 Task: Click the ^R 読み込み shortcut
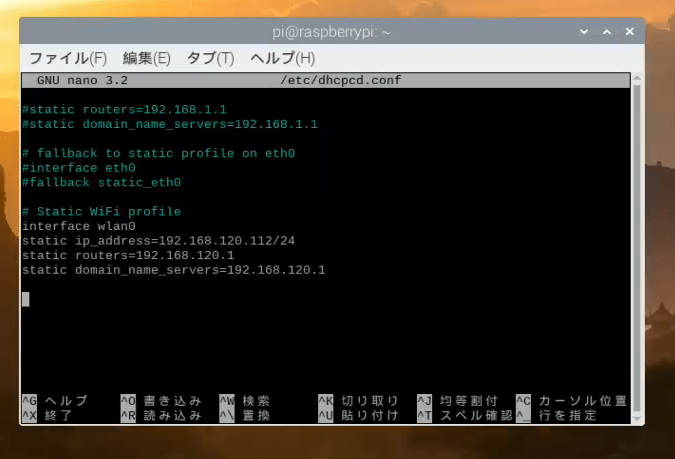coord(161,416)
